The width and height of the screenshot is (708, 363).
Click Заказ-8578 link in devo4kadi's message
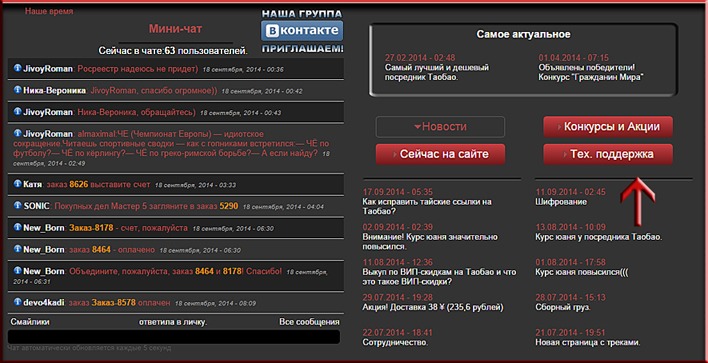click(114, 302)
